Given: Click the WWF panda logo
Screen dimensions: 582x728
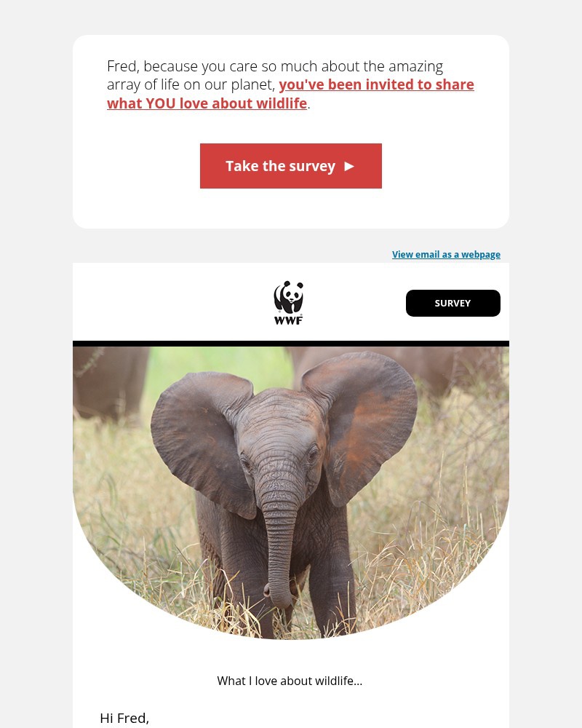Looking at the screenshot, I should pos(288,302).
